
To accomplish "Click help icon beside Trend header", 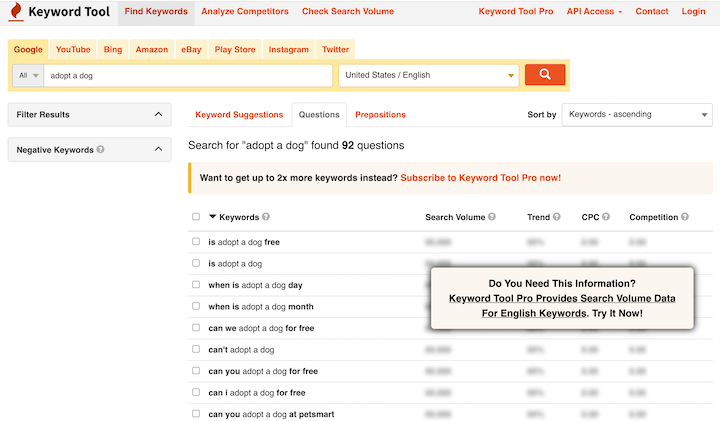I will pyautogui.click(x=557, y=217).
